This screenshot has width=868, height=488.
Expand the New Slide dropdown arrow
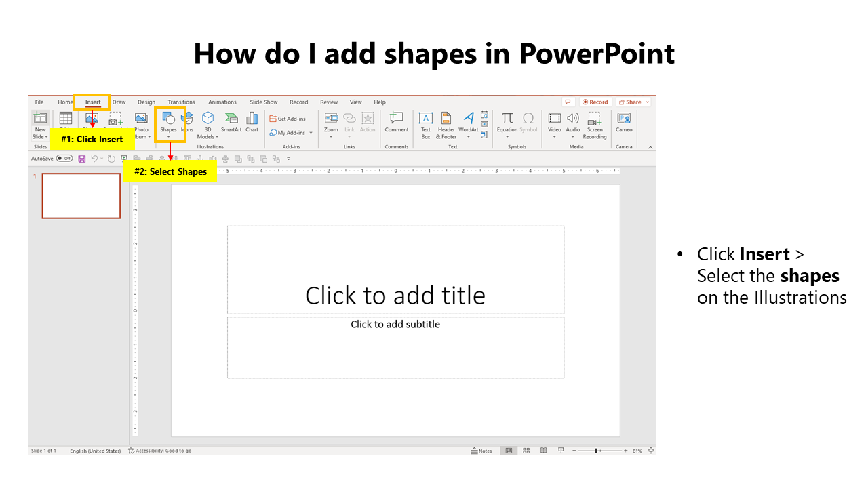click(x=47, y=137)
